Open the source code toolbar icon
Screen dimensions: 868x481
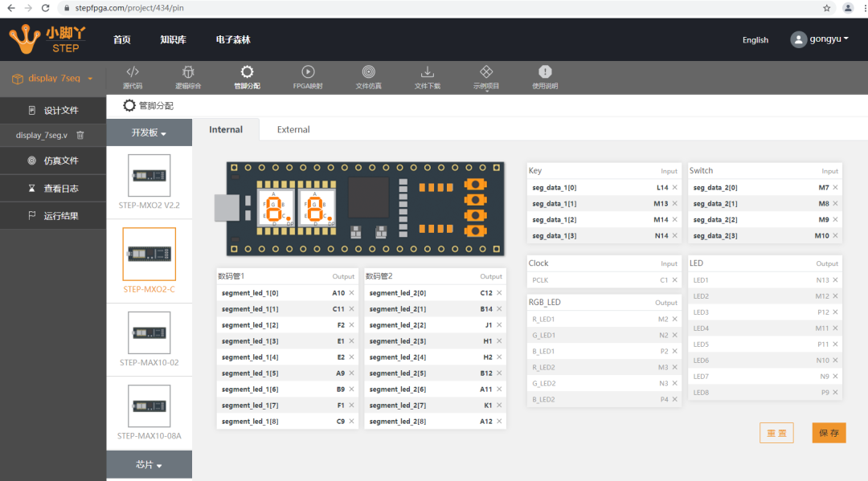[x=133, y=72]
